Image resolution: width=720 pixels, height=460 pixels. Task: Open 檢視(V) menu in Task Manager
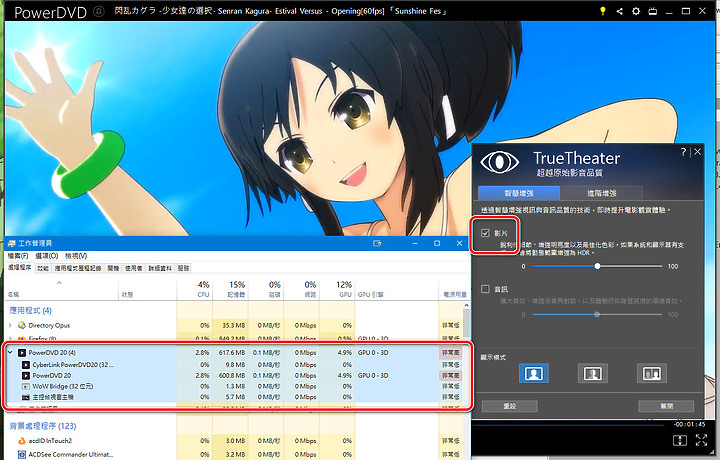click(x=76, y=256)
